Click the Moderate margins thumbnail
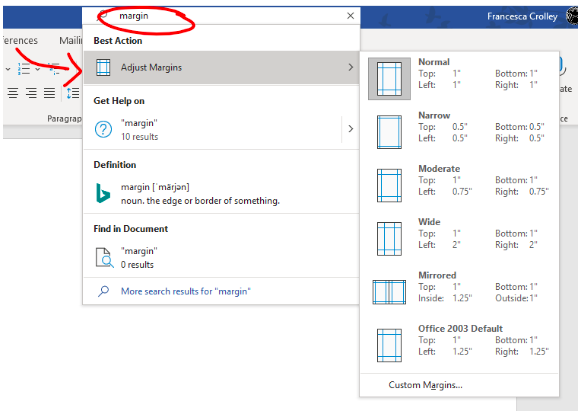This screenshot has height=418, width=582. click(389, 185)
